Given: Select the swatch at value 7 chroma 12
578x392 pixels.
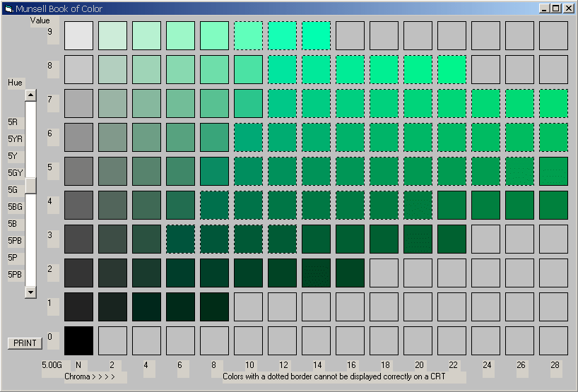Looking at the screenshot, I should click(282, 103).
